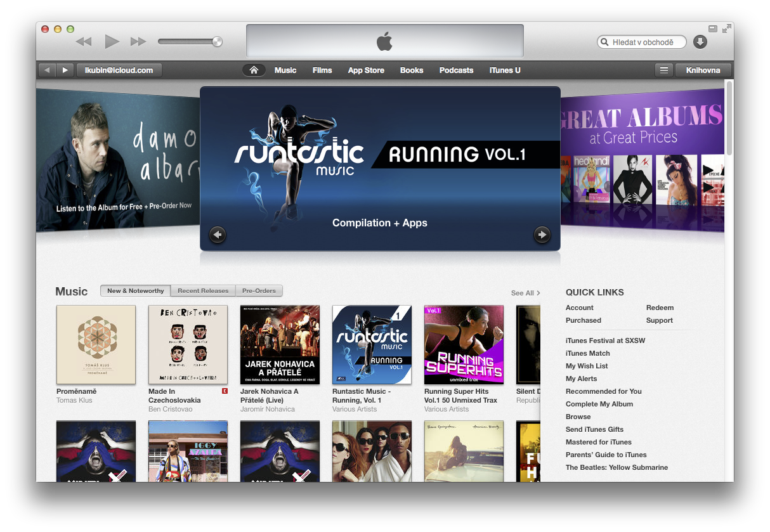Click the play button
770x532 pixels.
112,42
